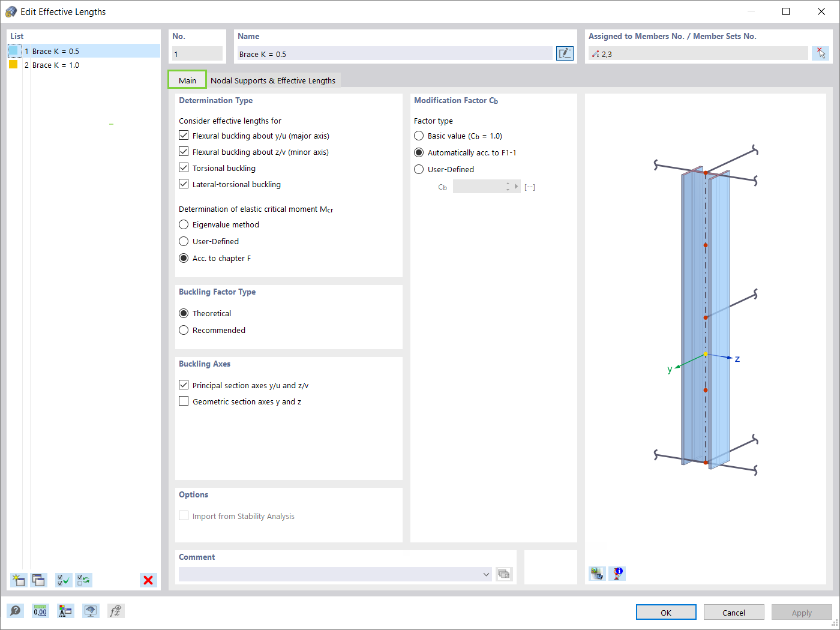
Task: Click the edit name icon beside Name field
Action: 565,53
